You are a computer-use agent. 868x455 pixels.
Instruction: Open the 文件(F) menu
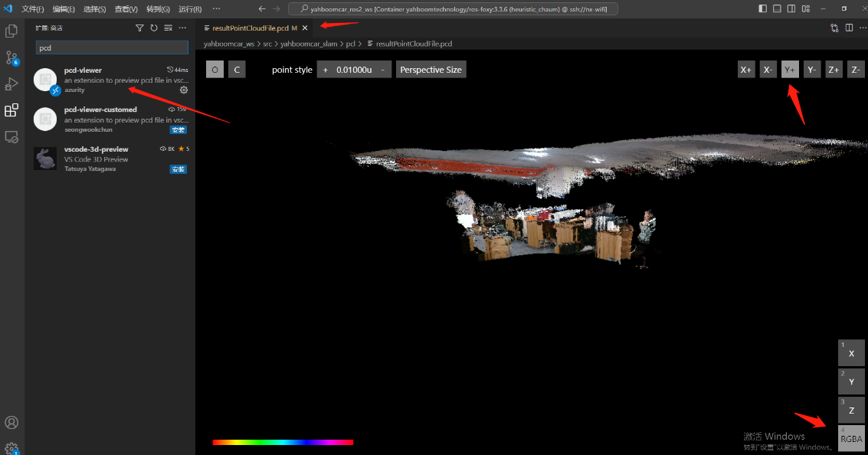point(33,9)
